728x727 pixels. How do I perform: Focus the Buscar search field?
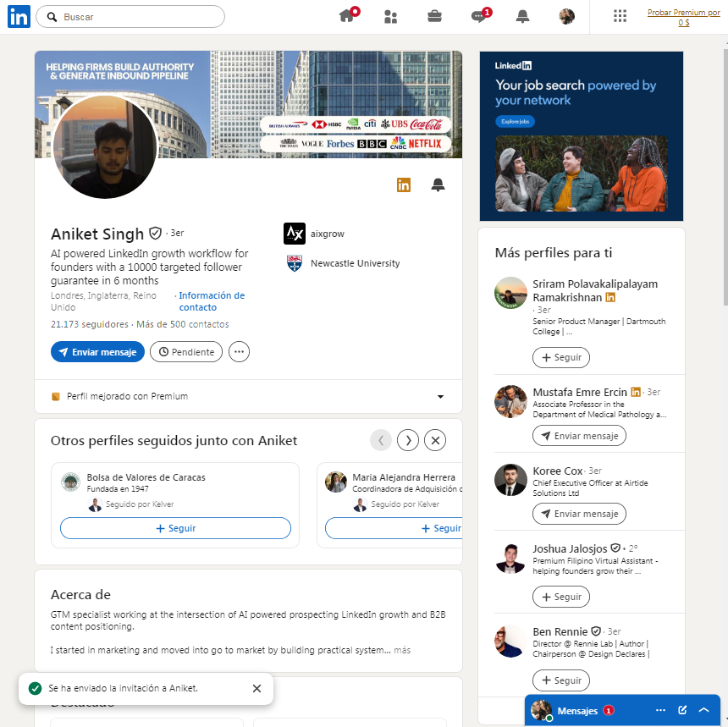click(x=130, y=17)
